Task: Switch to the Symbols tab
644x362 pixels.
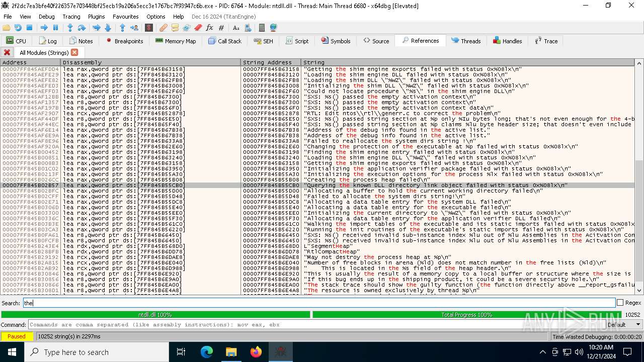Action: point(336,41)
